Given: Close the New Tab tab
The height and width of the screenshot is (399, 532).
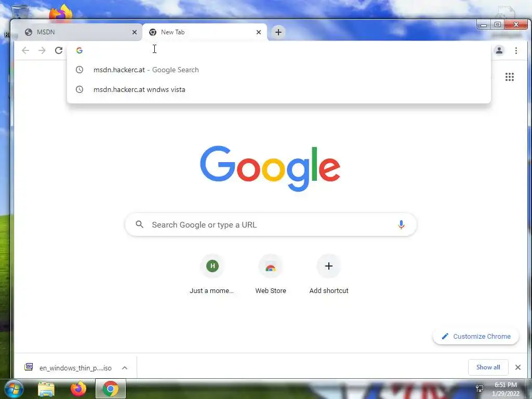Looking at the screenshot, I should point(259,32).
